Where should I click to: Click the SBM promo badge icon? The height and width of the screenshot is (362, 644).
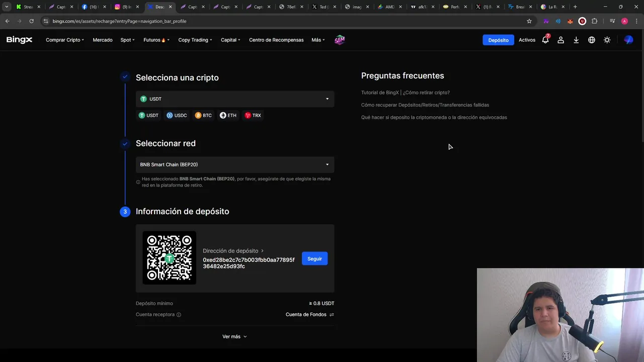[340, 40]
